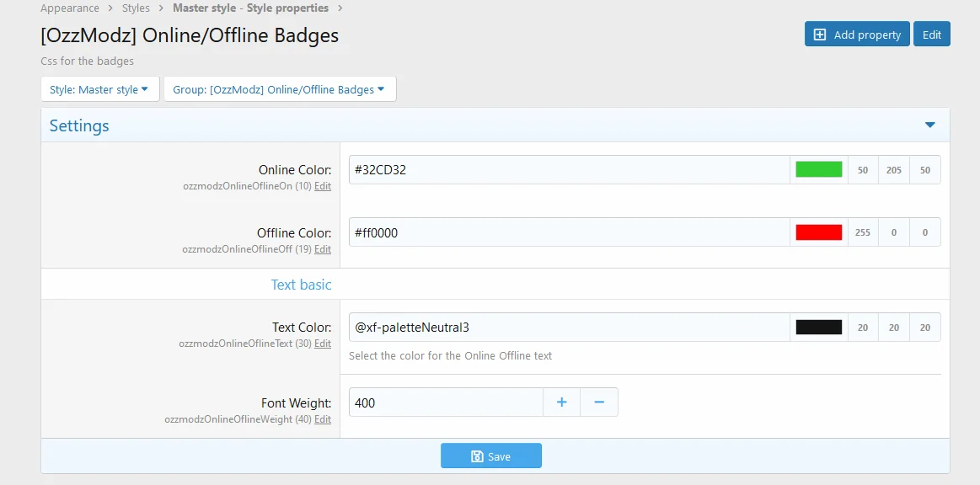The height and width of the screenshot is (485, 980).
Task: Click the Edit button in the header
Action: (931, 35)
